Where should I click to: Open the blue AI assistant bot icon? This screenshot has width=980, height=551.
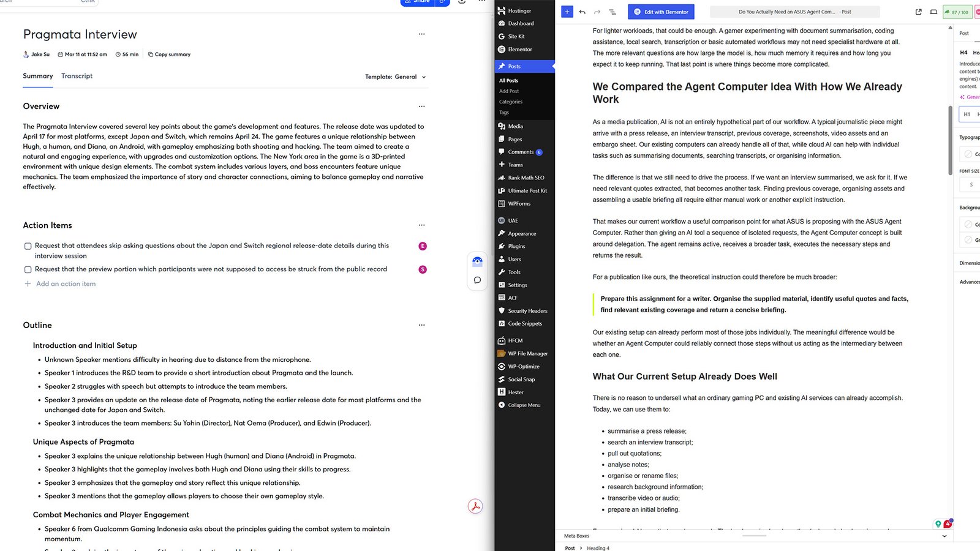click(x=477, y=261)
